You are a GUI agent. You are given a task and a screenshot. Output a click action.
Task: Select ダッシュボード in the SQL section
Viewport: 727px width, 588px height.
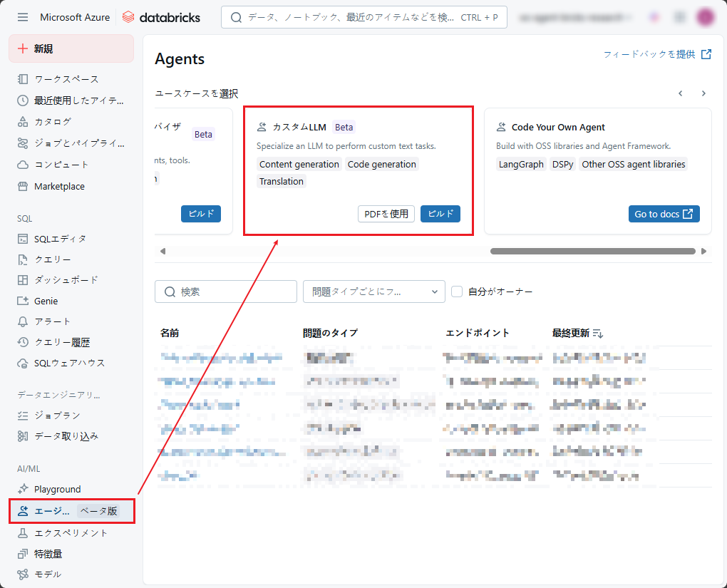[x=66, y=280]
